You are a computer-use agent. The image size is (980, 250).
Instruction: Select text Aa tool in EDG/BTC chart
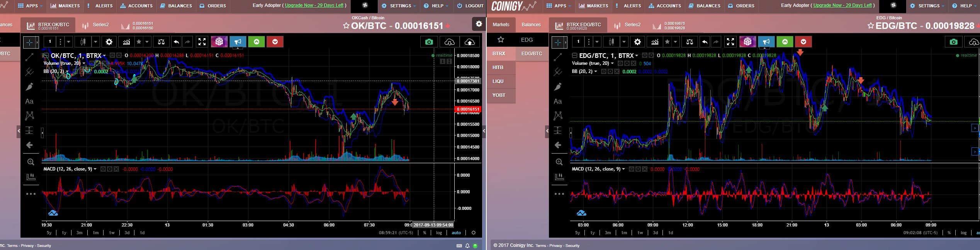pos(558,101)
